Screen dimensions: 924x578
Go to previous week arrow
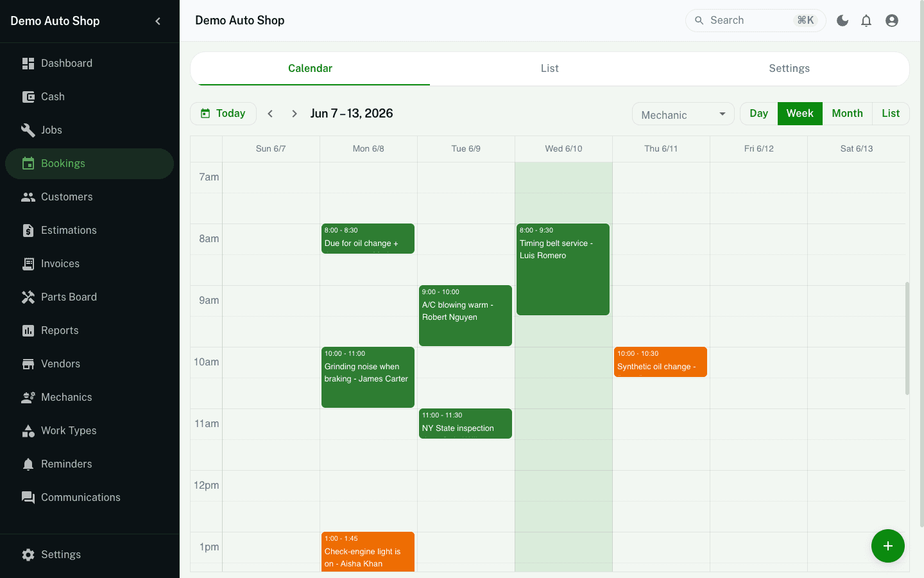point(270,114)
